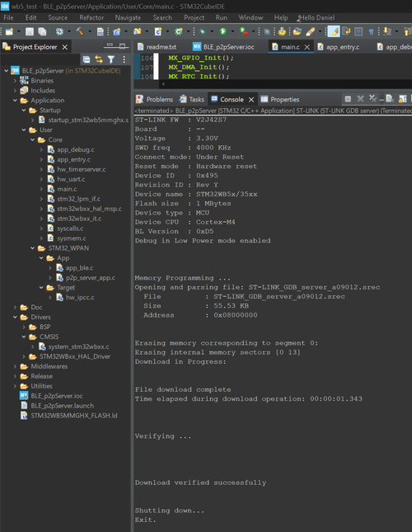Open Project Explorer view menu (three dots)

(x=124, y=59)
